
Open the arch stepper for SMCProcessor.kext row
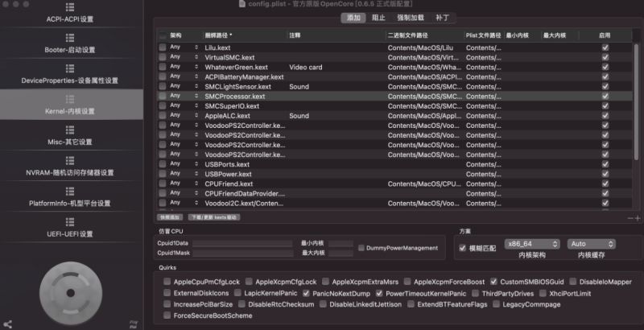click(196, 96)
